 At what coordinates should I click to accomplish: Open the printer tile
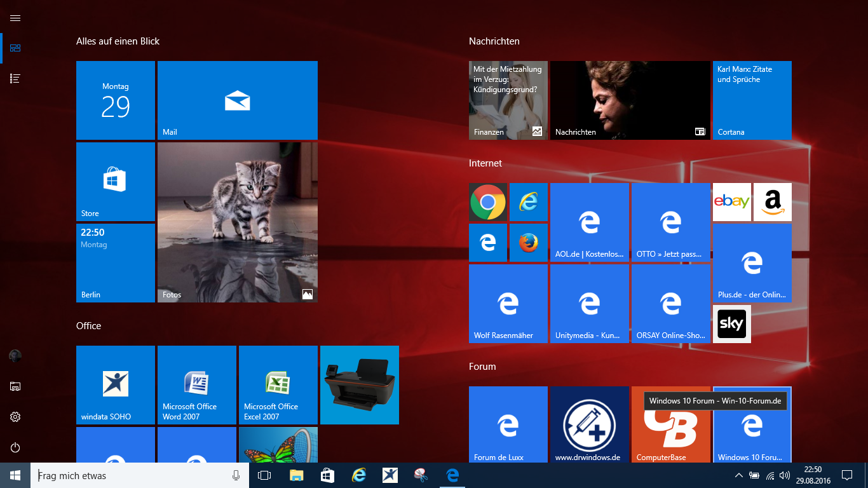tap(360, 385)
